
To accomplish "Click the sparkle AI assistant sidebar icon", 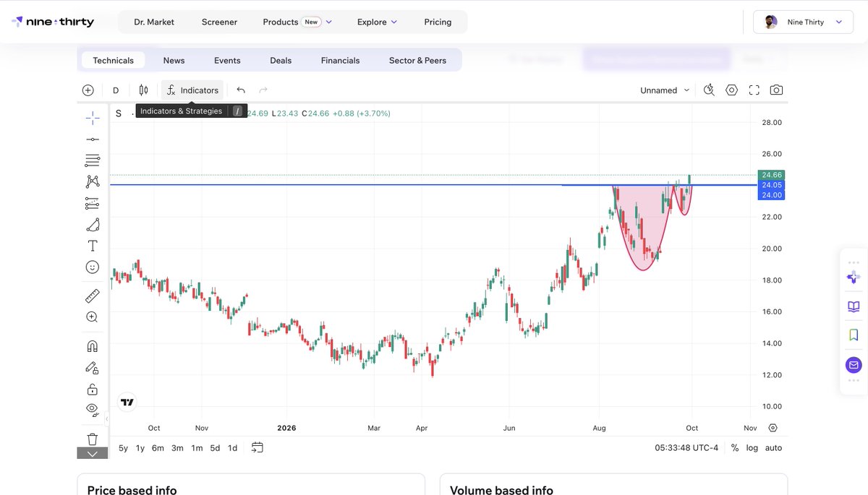I will point(854,277).
